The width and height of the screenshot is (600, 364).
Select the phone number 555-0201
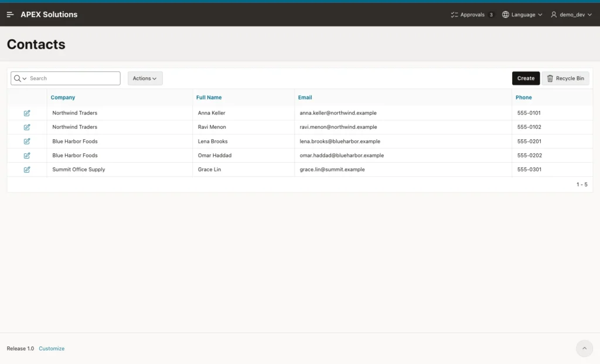click(529, 141)
